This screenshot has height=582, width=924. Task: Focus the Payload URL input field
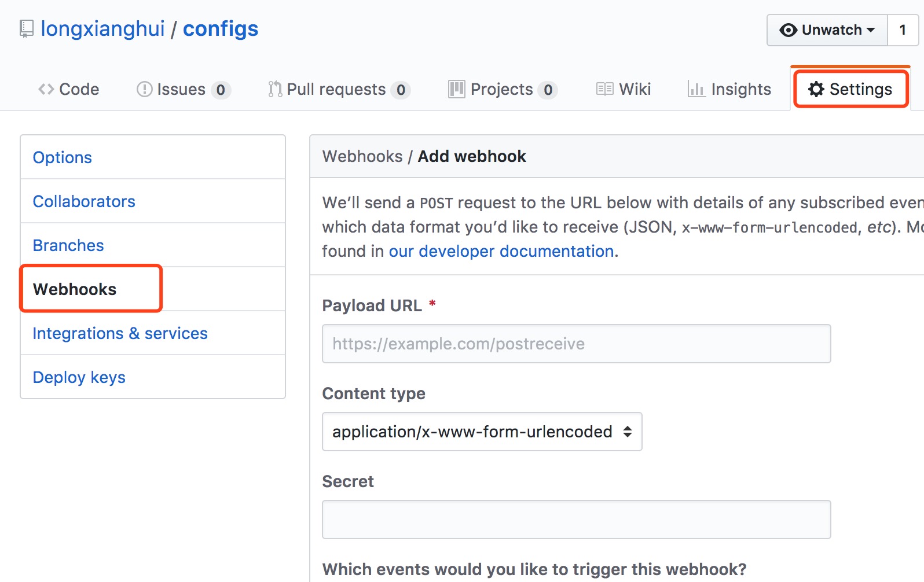pos(577,344)
